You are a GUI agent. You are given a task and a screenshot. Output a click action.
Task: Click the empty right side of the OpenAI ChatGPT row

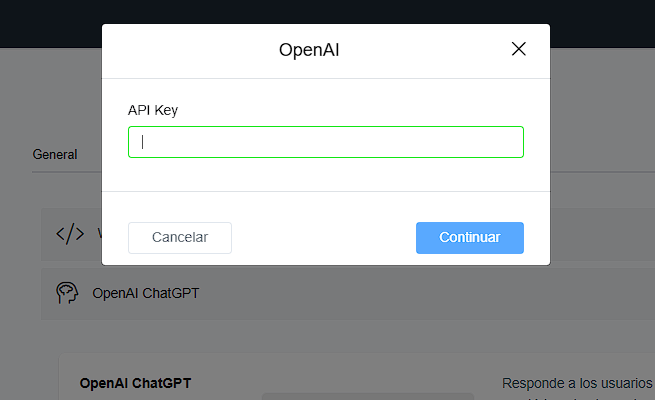(x=450, y=293)
